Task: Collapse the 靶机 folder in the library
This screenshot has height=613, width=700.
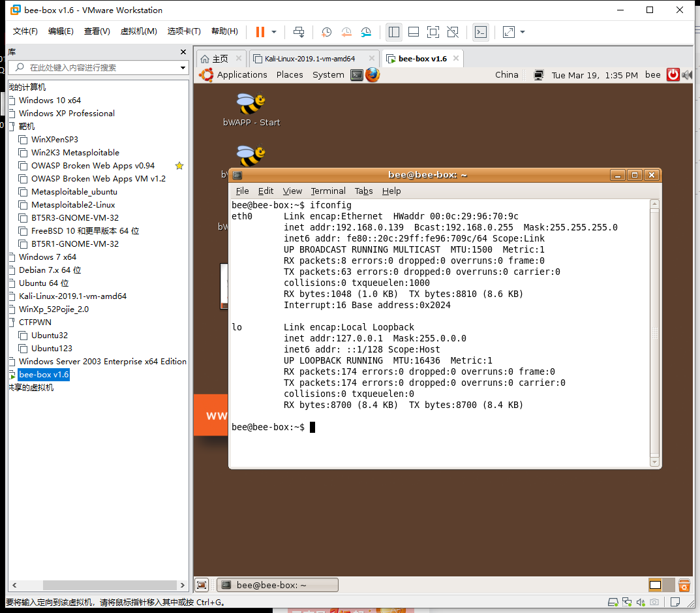Action: (12, 127)
